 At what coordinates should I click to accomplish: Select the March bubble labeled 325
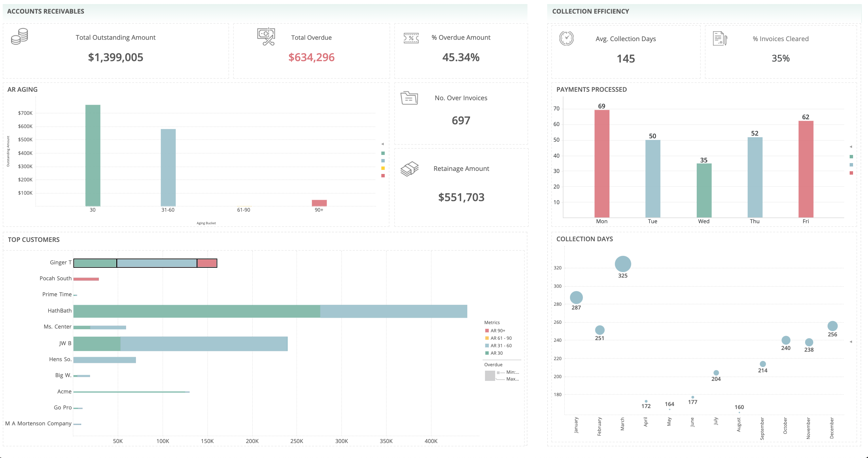pyautogui.click(x=623, y=264)
